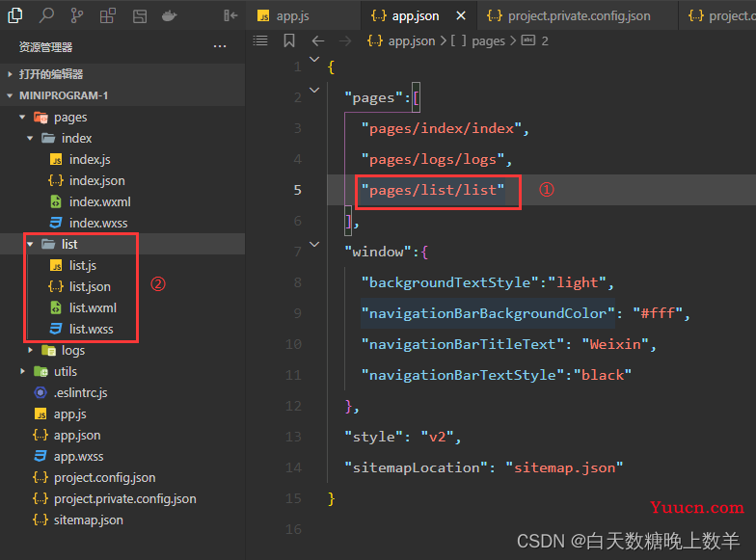Open the Extensions blocks icon
This screenshot has width=756, height=560.
click(108, 15)
